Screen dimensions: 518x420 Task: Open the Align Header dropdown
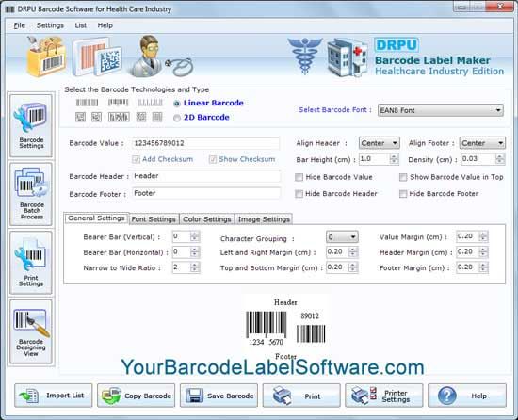tap(380, 143)
